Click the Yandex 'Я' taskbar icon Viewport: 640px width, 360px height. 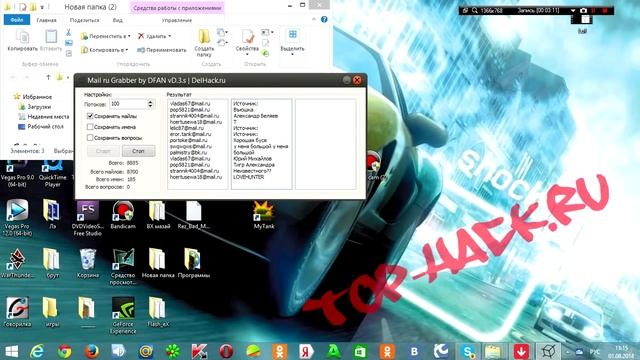(x=306, y=351)
